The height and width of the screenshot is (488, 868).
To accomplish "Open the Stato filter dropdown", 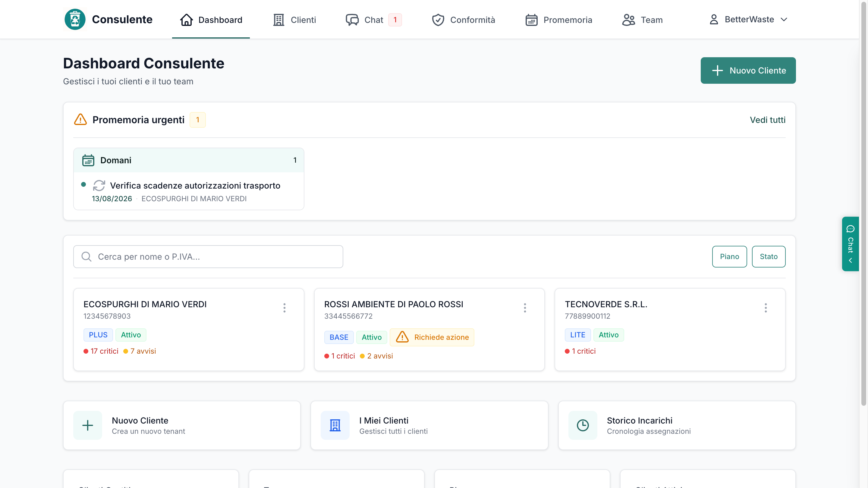I will 769,257.
